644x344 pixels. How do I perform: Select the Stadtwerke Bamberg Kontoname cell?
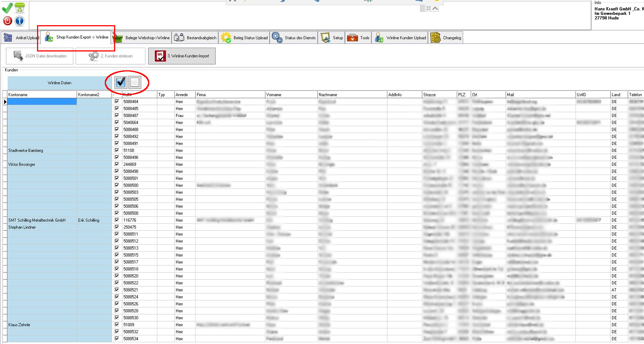click(41, 150)
